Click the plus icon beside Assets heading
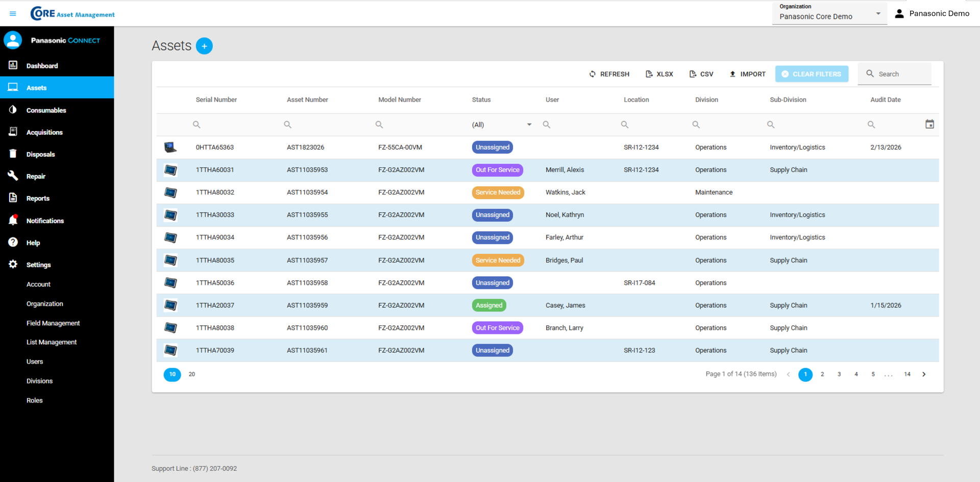The image size is (980, 482). [x=204, y=45]
